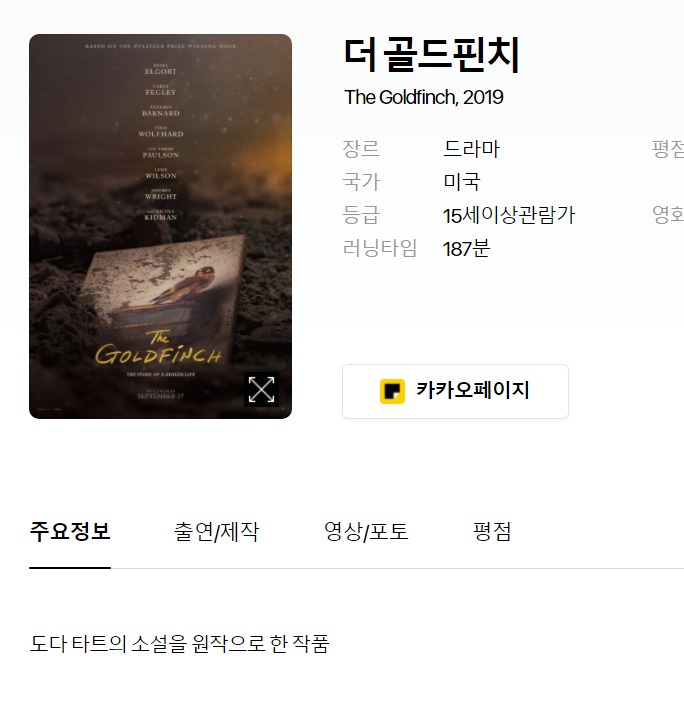This screenshot has width=684, height=708.
Task: Click the synopsis line about 도나 타트 novel
Action: pyautogui.click(x=179, y=644)
